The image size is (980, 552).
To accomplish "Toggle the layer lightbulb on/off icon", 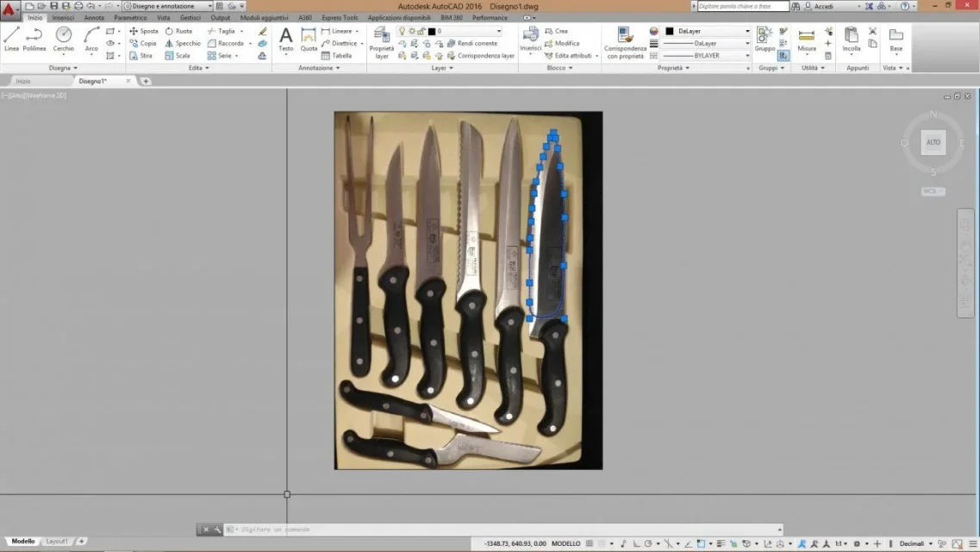I will 402,31.
